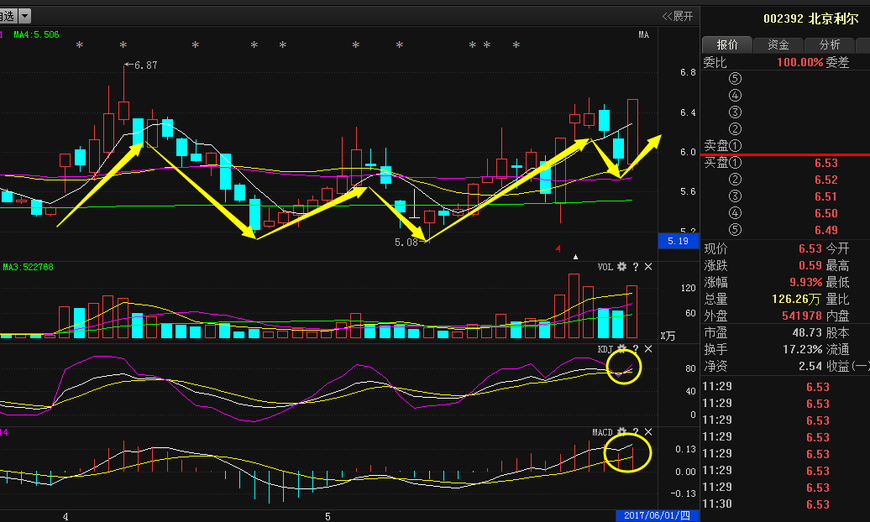Select the 买盘① price 6.53
The image size is (870, 522).
click(826, 163)
